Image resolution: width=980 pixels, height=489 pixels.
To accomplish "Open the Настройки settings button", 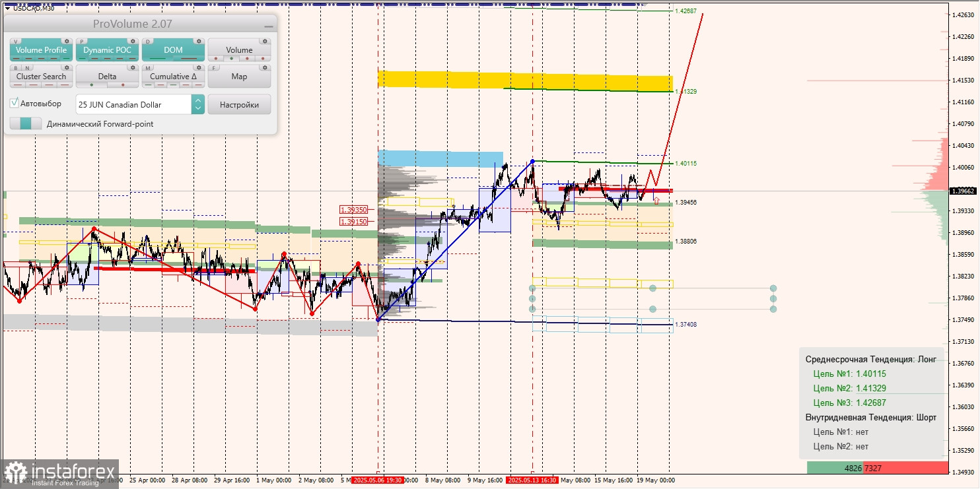I will coord(239,104).
